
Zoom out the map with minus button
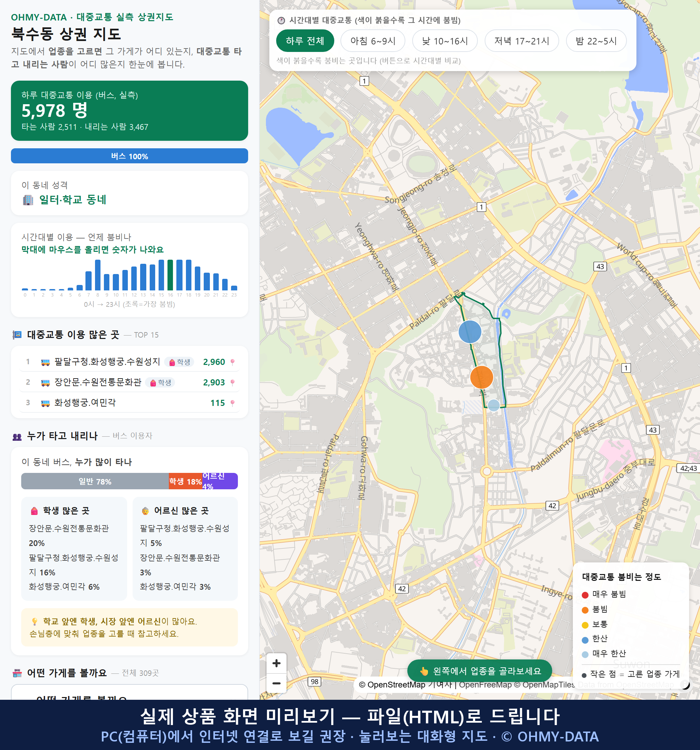pyautogui.click(x=276, y=683)
